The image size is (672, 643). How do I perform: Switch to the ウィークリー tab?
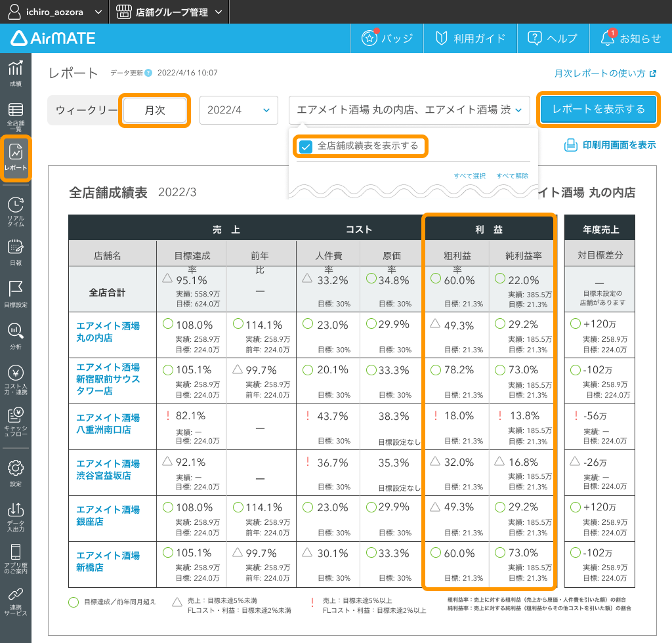tap(86, 110)
